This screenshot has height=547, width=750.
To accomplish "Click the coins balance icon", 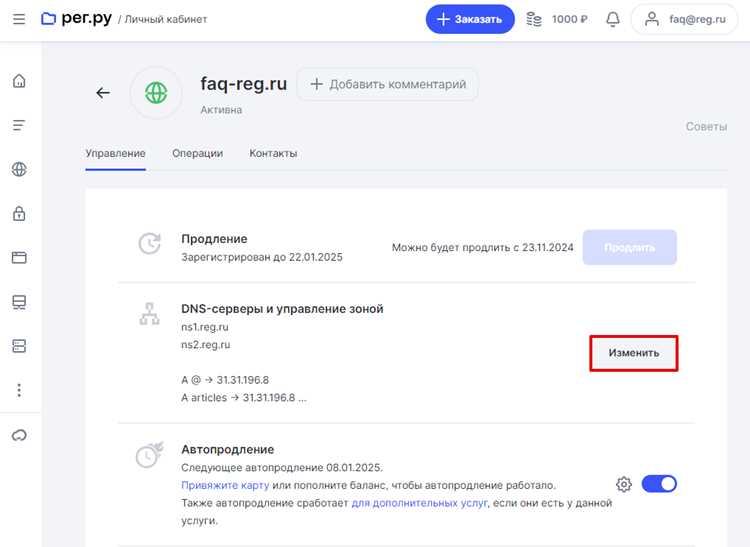I will click(534, 20).
